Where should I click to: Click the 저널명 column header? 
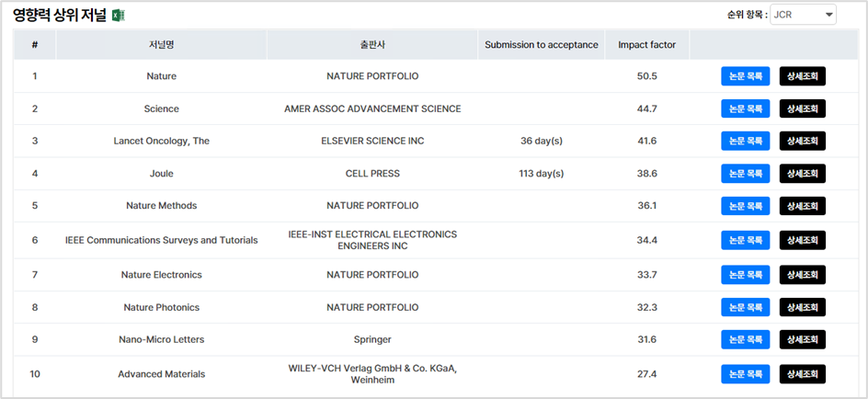pos(161,45)
